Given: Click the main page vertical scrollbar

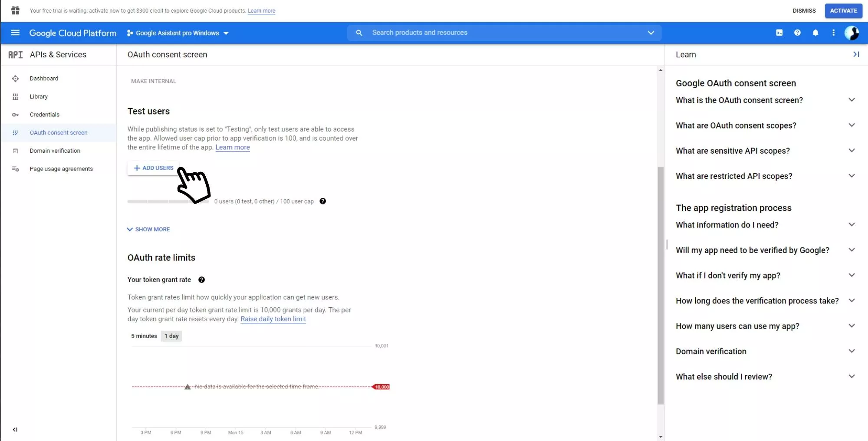Looking at the screenshot, I should click(x=661, y=285).
